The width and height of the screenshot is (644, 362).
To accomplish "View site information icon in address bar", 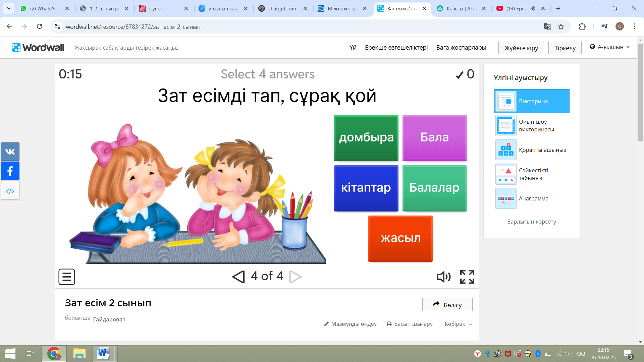I will point(57,26).
